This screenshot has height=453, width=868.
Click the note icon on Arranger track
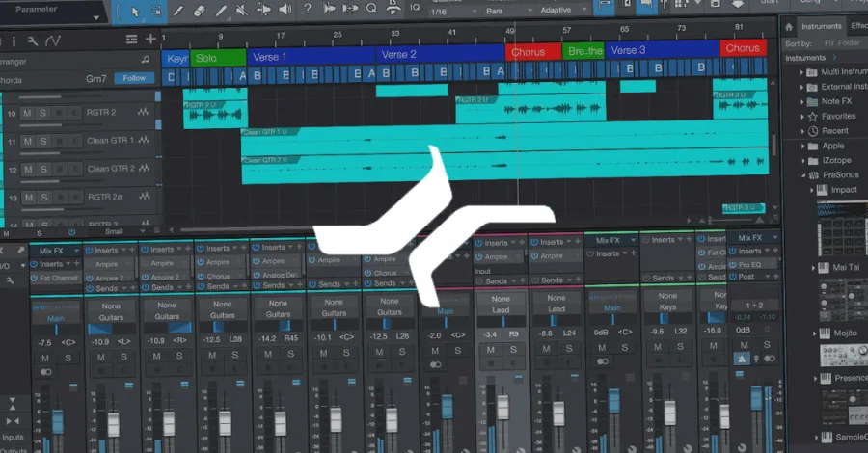[x=145, y=59]
